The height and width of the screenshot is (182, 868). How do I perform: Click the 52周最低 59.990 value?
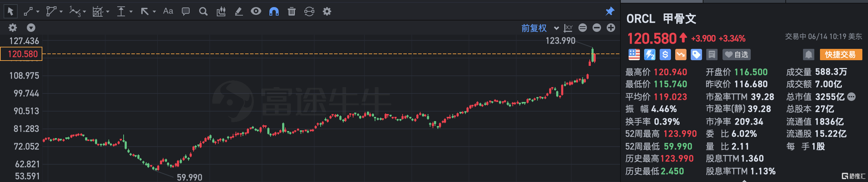[x=678, y=147]
